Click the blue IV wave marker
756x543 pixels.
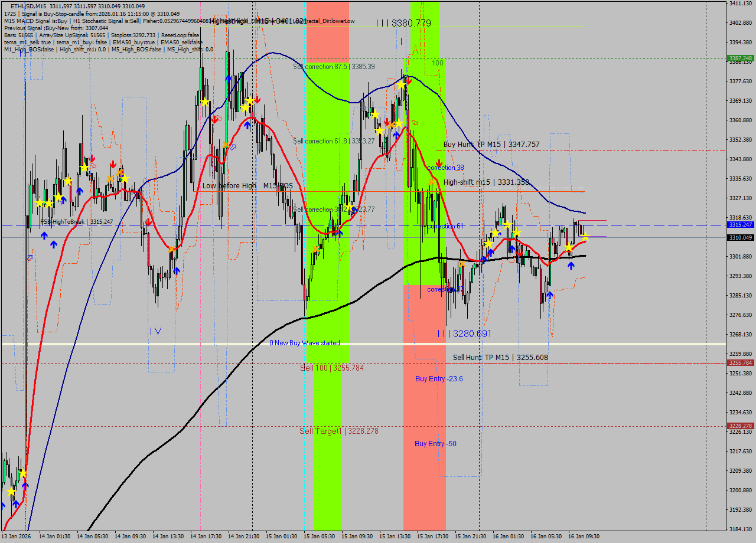[x=155, y=331]
